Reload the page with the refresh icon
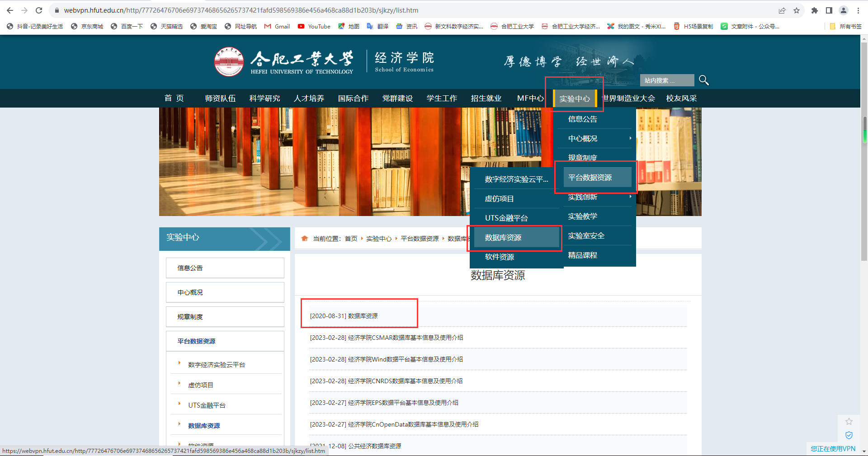Image resolution: width=868 pixels, height=456 pixels. pos(39,10)
